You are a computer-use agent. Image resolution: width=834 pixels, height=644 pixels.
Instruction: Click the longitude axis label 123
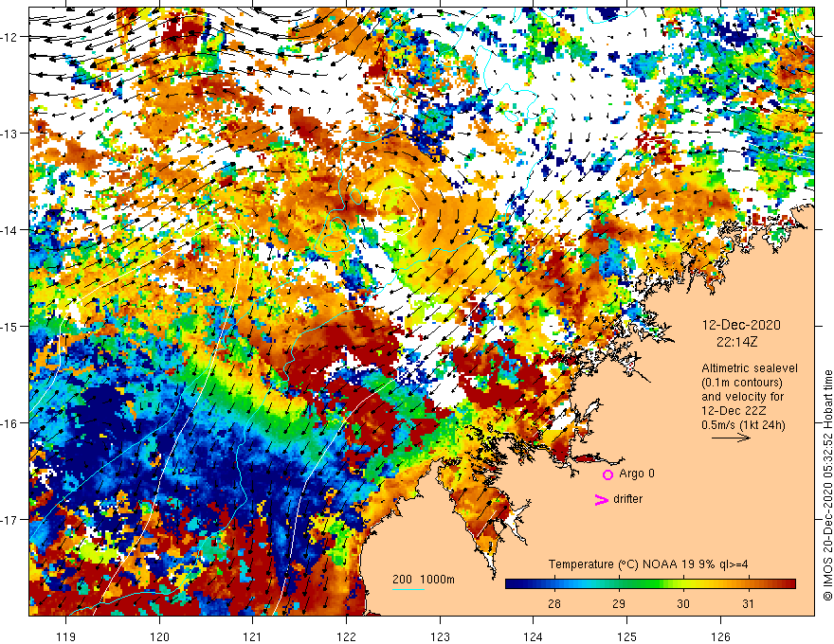pos(440,636)
